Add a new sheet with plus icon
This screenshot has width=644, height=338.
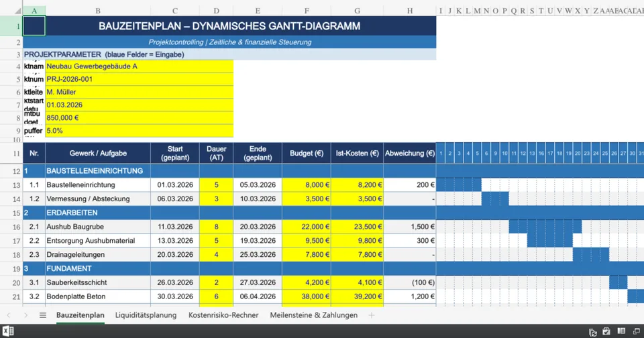(x=371, y=315)
